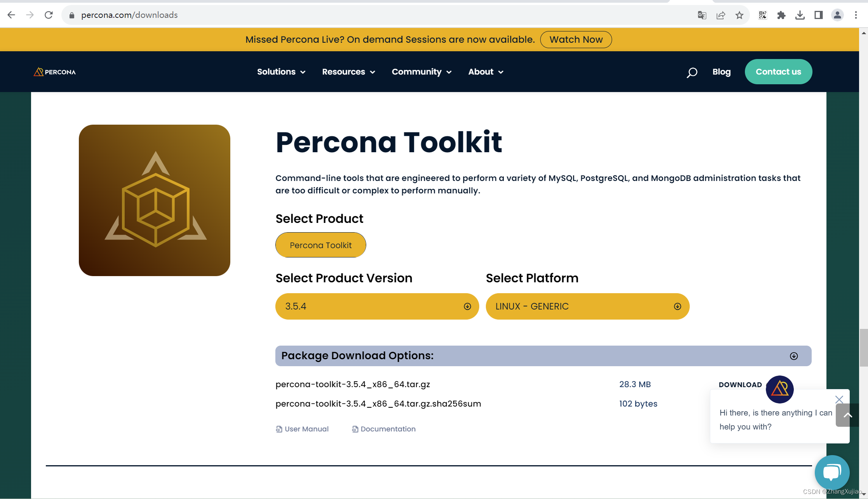Click the 28.3 MB file size

coord(635,384)
